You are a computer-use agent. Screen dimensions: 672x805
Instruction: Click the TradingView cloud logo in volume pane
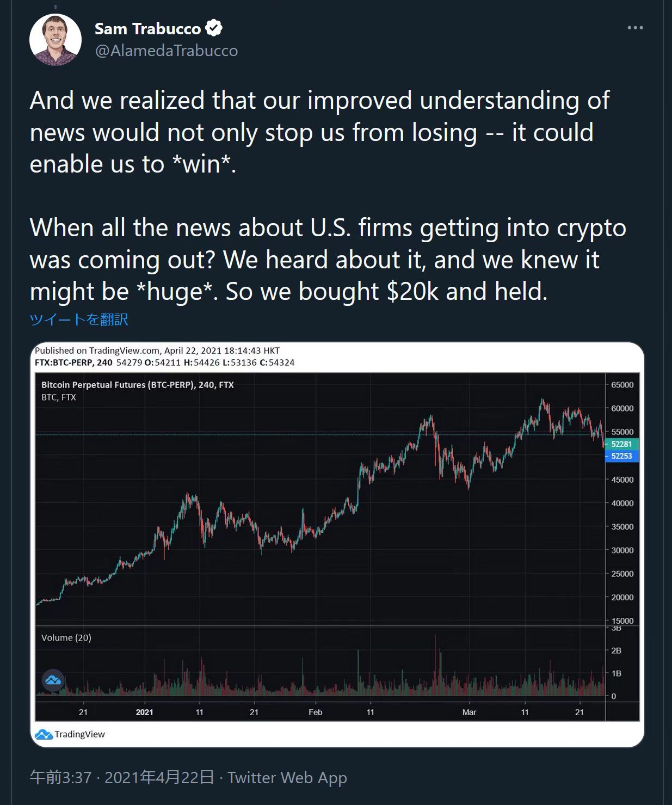point(53,680)
